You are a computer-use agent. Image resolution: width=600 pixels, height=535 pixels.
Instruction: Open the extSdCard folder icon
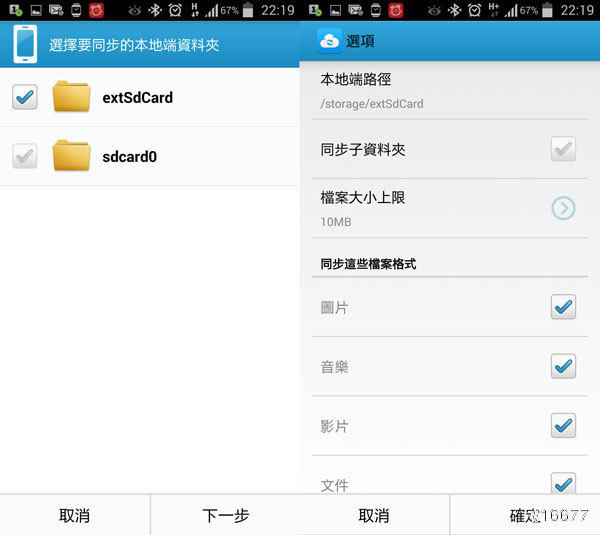coord(72,96)
